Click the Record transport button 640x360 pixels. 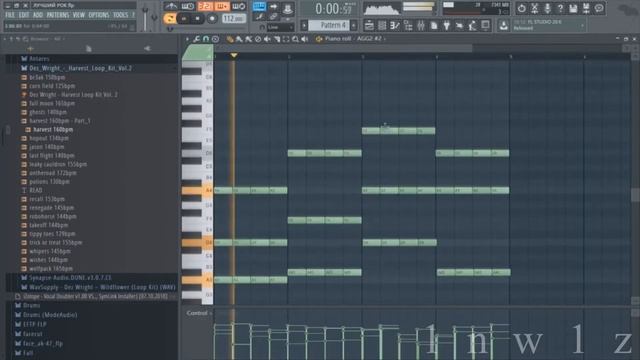point(212,18)
